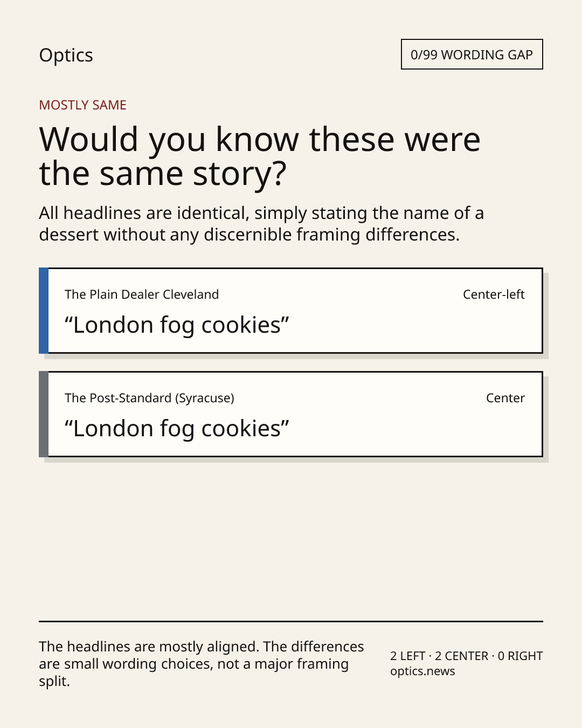This screenshot has height=728, width=582.
Task: Click the horizontal divider above the footer
Action: coord(291,621)
